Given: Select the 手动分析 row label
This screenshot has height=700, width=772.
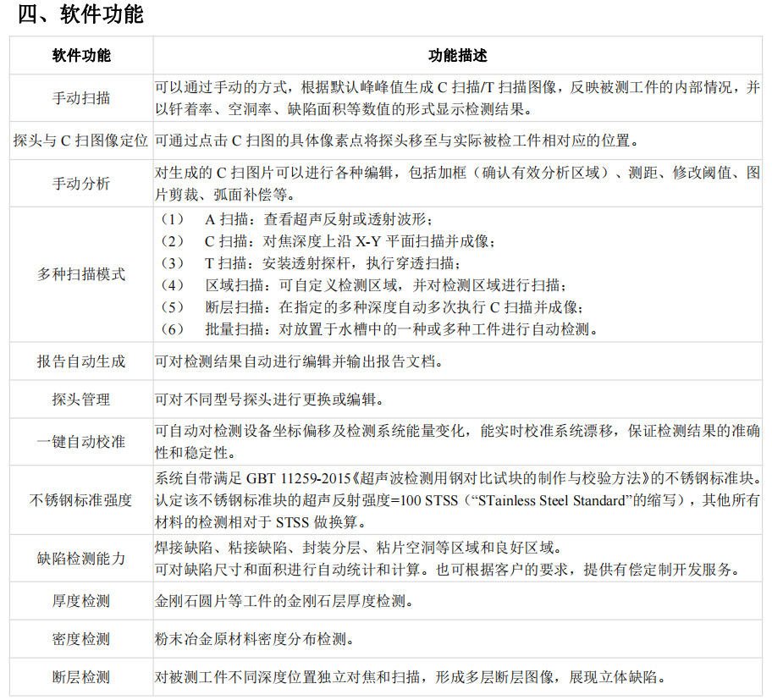Looking at the screenshot, I should tap(81, 184).
